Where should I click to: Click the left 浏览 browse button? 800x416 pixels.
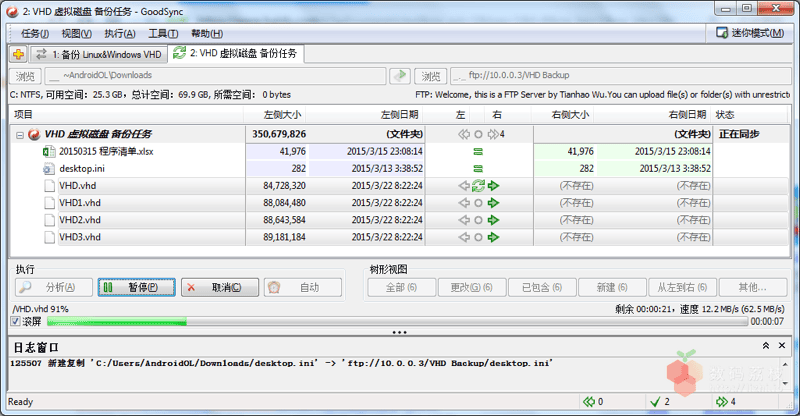25,76
